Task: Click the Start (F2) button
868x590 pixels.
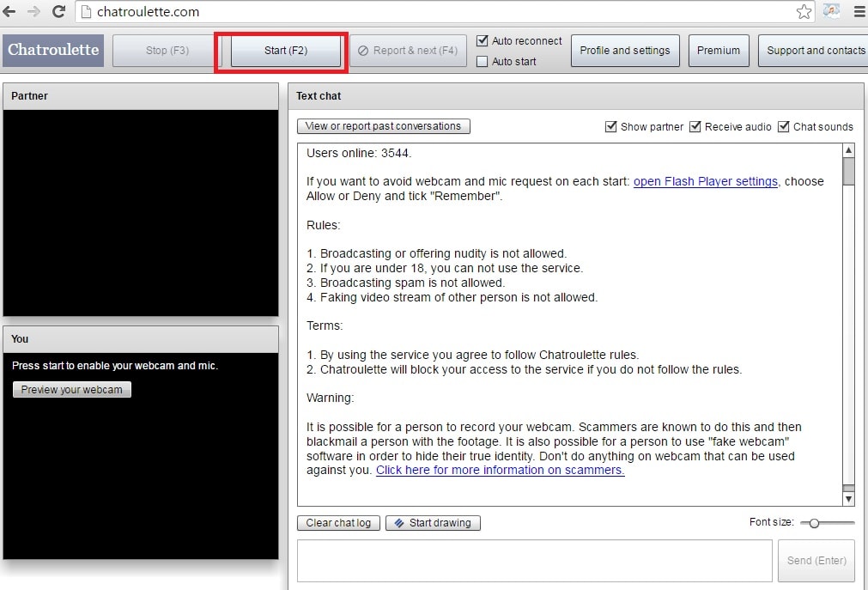Action: (286, 51)
